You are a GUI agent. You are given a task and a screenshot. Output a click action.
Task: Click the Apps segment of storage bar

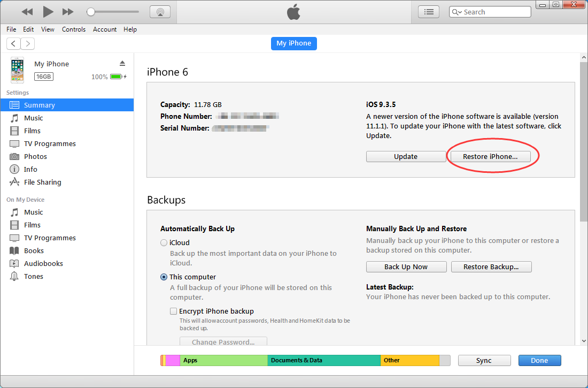223,360
